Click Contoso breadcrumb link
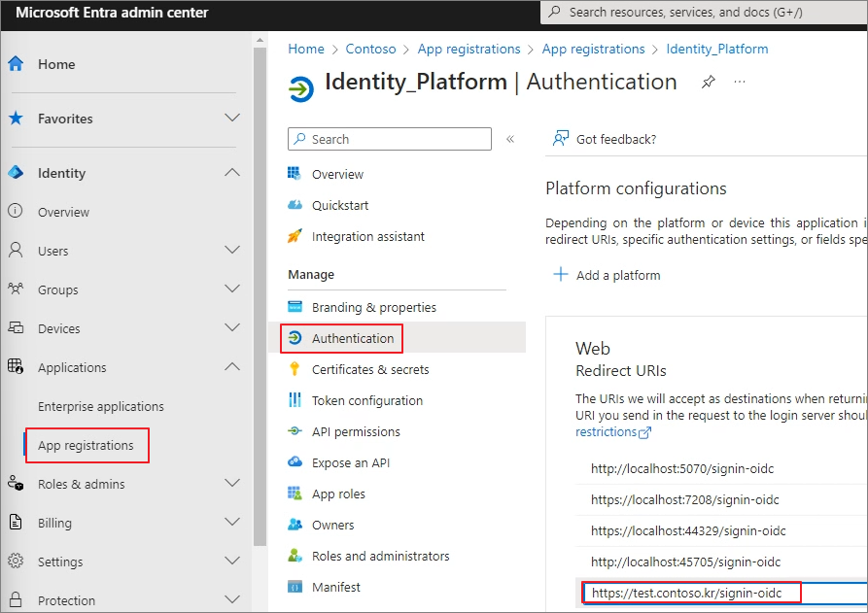This screenshot has width=868, height=613. [x=371, y=49]
